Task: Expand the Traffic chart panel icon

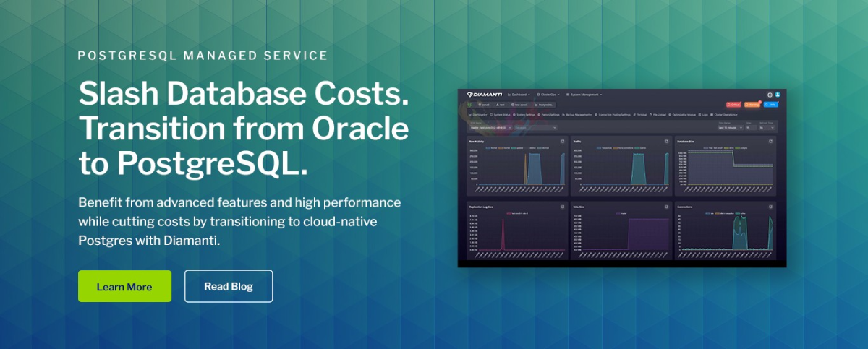Action: [667, 141]
